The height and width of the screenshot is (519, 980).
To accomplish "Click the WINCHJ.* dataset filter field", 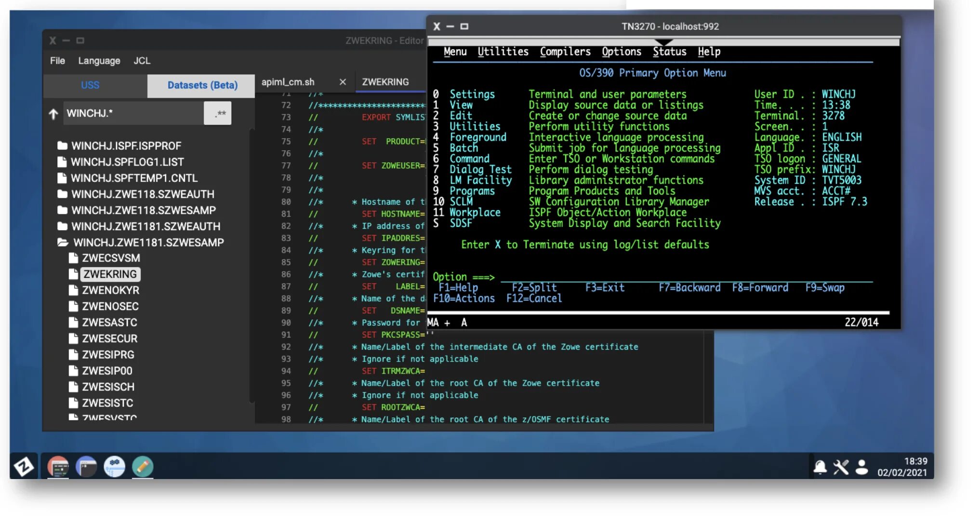I will 133,114.
